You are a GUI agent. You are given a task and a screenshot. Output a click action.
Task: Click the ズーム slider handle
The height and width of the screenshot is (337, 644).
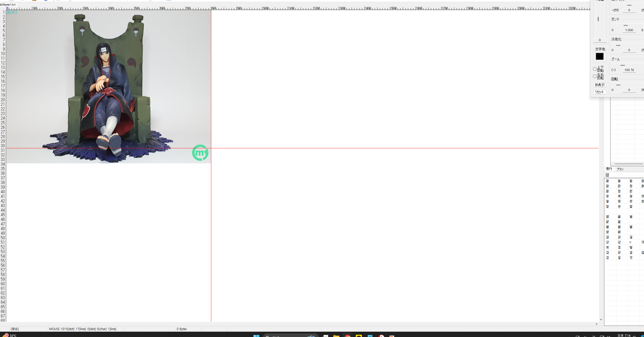coord(623,65)
